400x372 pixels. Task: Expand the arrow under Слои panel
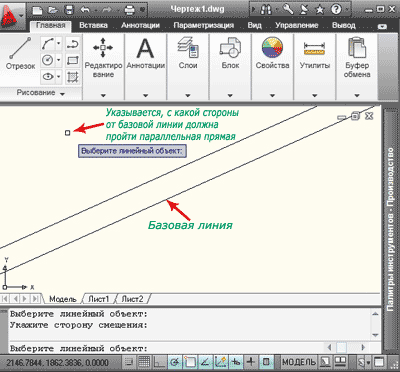click(188, 95)
